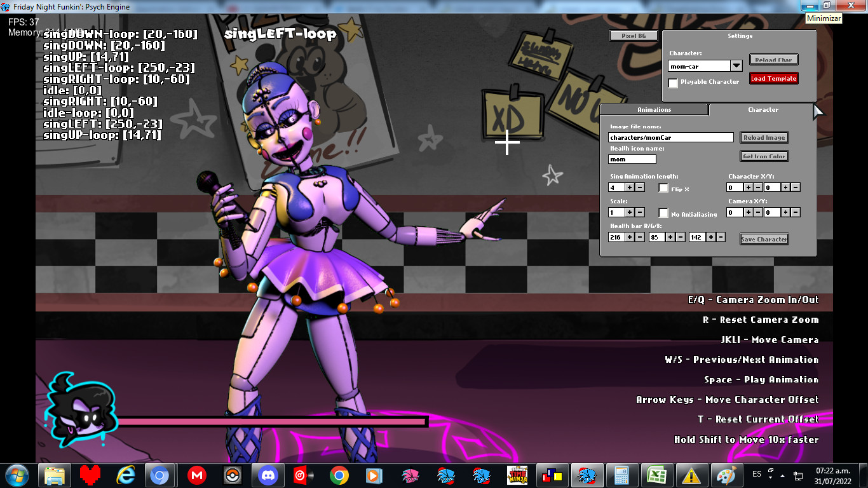Increase the Camera X value
868x488 pixels.
[x=749, y=212]
